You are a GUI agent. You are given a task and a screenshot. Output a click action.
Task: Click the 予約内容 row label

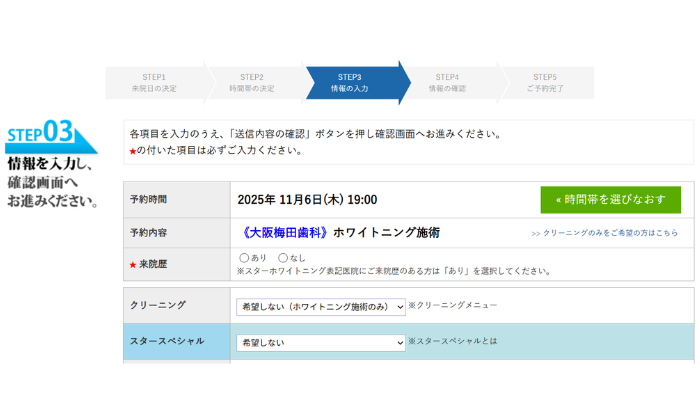(148, 232)
